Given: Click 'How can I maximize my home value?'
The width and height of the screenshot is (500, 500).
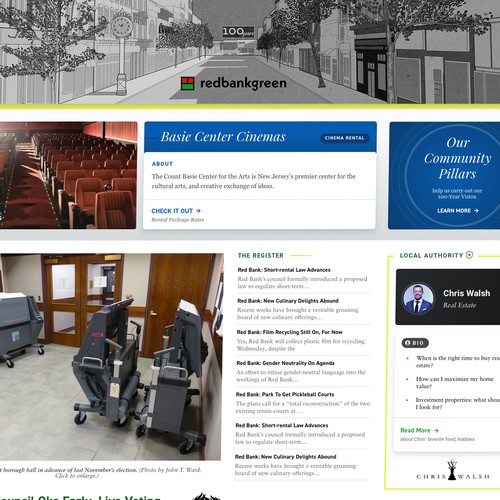Looking at the screenshot, I should click(455, 383).
